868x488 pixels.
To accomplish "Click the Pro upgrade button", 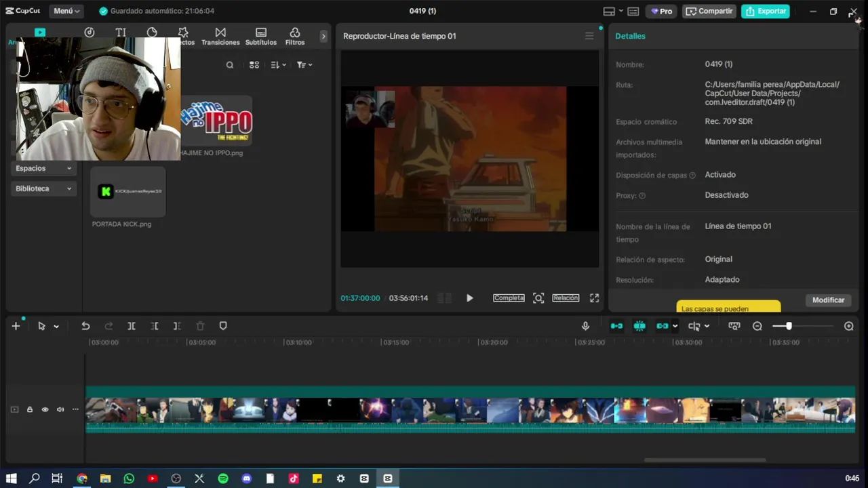I will click(x=662, y=11).
